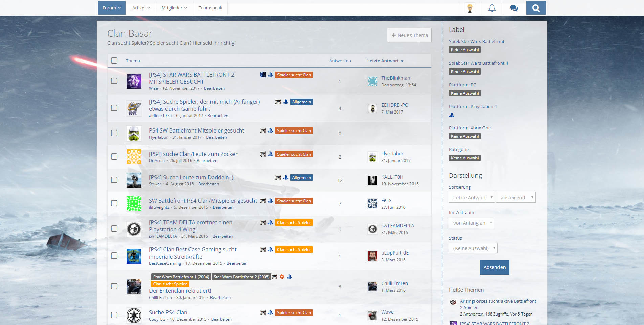Click Battlefront icon in Best Case Gaming thread
Screen dimensions: 644x325
(263, 249)
